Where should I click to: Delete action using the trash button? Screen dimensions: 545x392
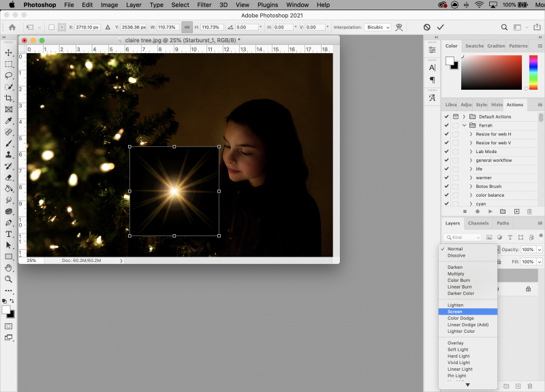pos(529,212)
